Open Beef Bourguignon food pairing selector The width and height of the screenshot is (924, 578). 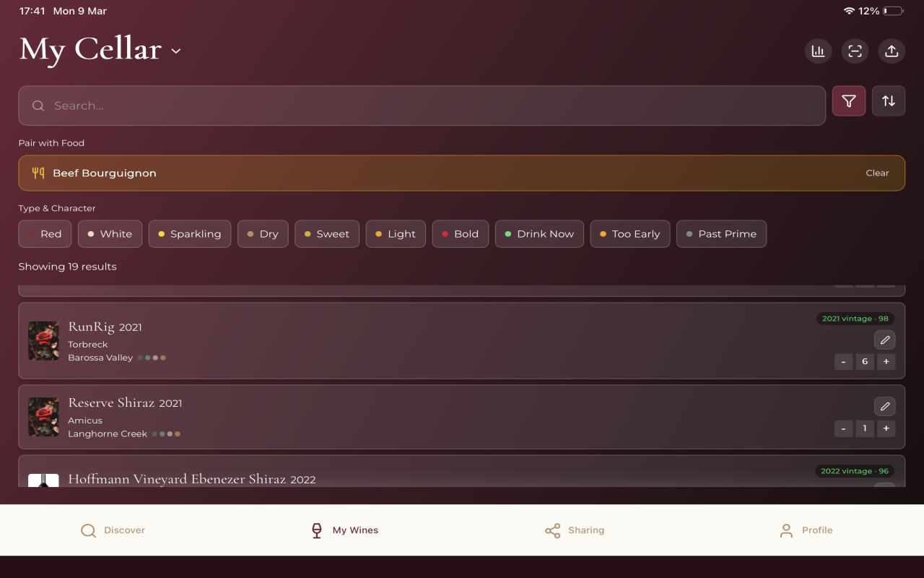click(x=433, y=173)
